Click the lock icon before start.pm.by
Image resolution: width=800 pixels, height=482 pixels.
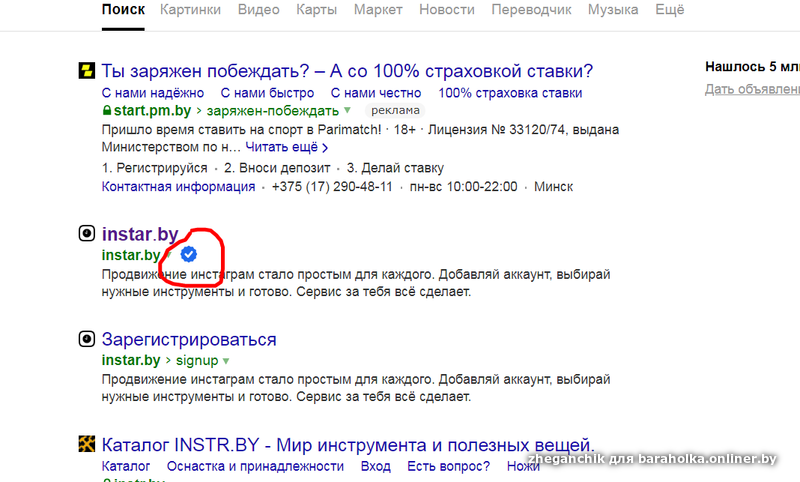click(x=107, y=110)
